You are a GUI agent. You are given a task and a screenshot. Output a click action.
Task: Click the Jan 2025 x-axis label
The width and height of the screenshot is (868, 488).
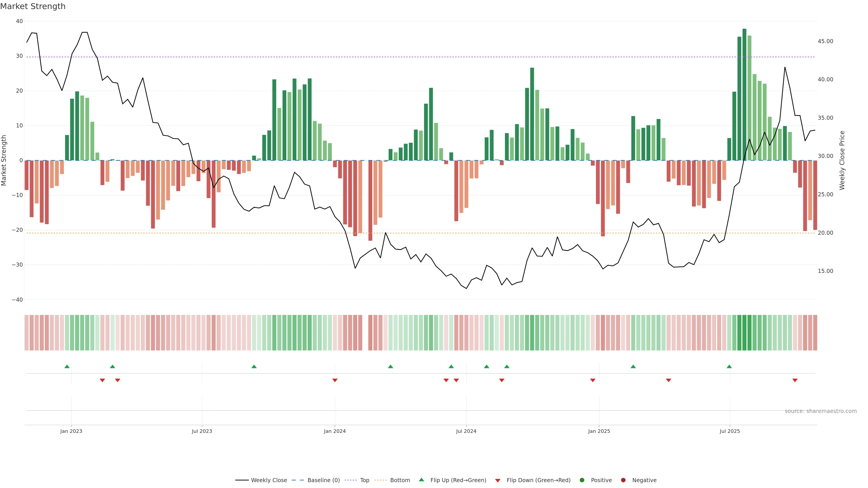599,431
